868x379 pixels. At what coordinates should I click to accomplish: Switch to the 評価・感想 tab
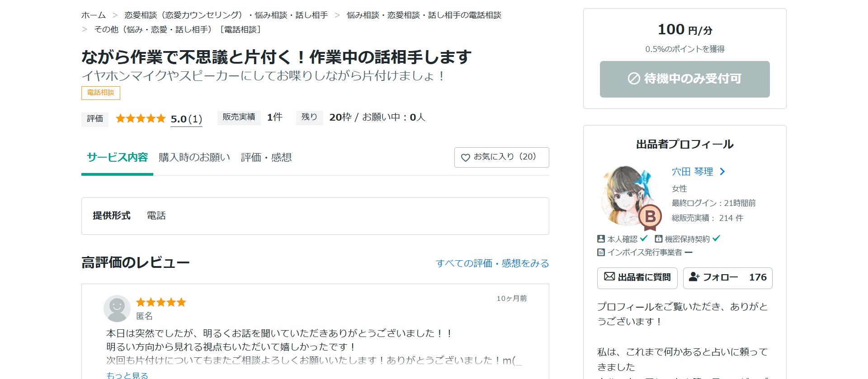click(x=266, y=158)
